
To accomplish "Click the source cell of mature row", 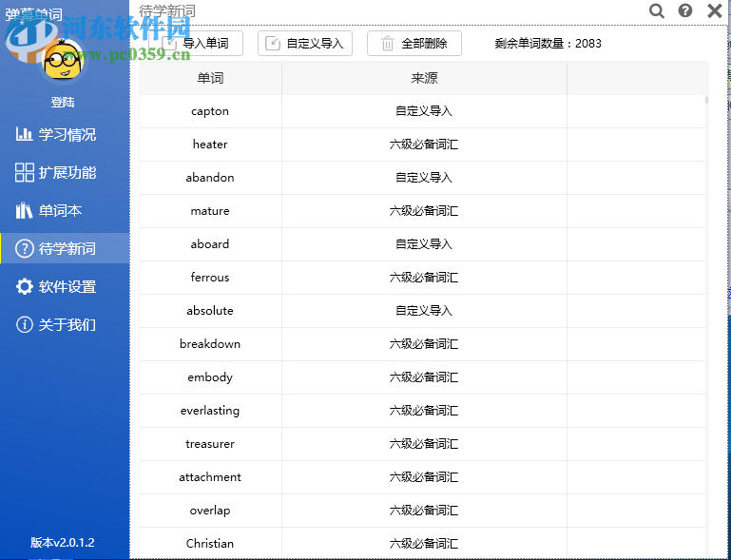I will (x=424, y=211).
